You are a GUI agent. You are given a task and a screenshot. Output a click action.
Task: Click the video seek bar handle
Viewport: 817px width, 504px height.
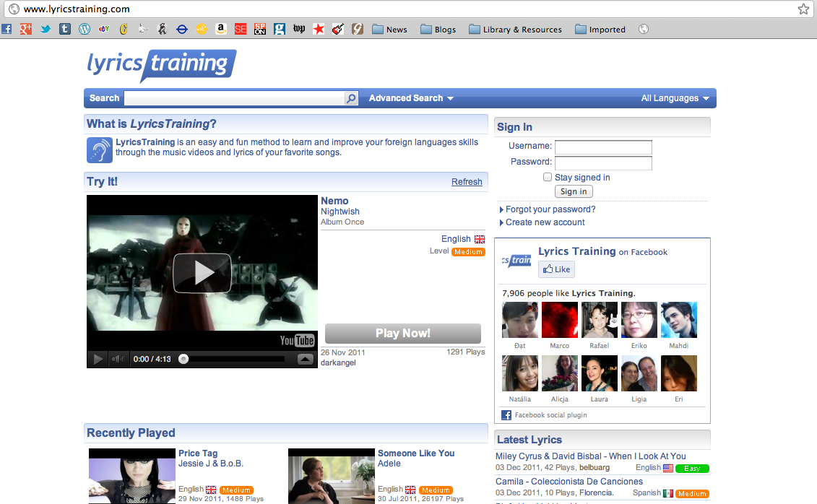click(183, 359)
